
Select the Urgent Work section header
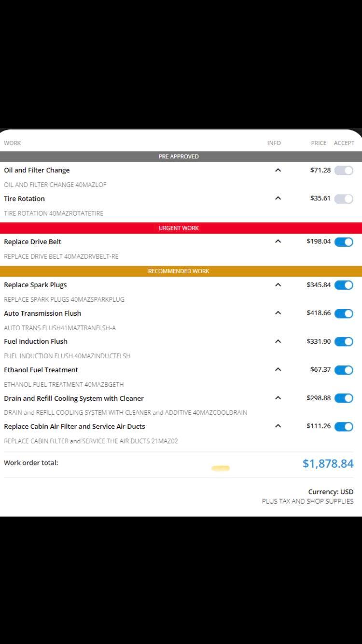click(181, 228)
